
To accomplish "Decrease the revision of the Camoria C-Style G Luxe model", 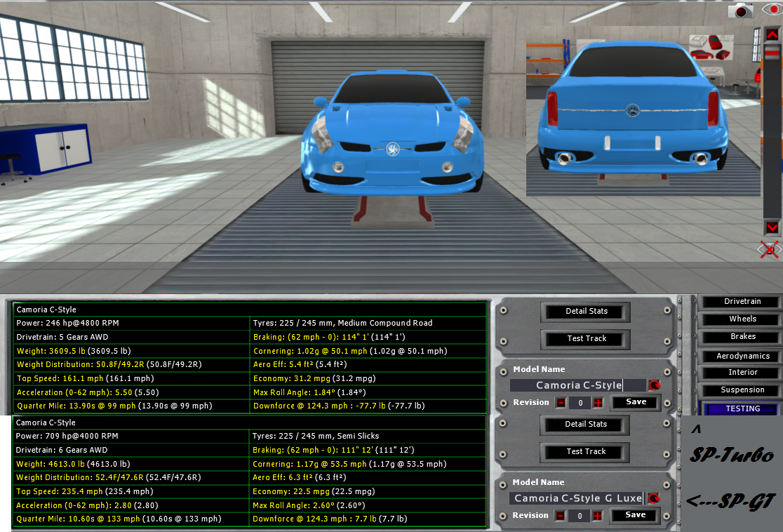I will [x=561, y=516].
